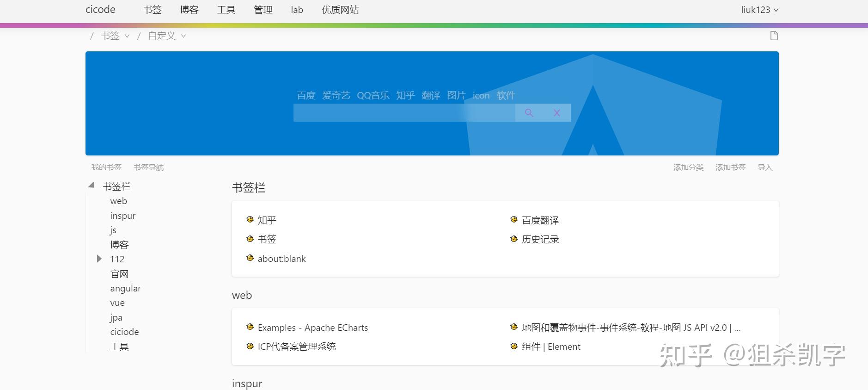The height and width of the screenshot is (390, 868).
Task: Open Examples - Apache ECharts bookmark
Action: coord(313,328)
